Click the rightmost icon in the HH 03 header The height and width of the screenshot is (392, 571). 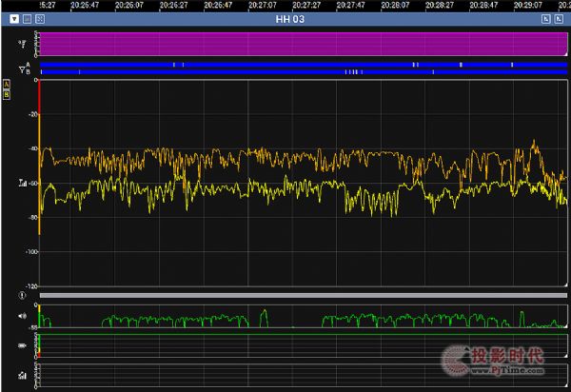[560, 18]
